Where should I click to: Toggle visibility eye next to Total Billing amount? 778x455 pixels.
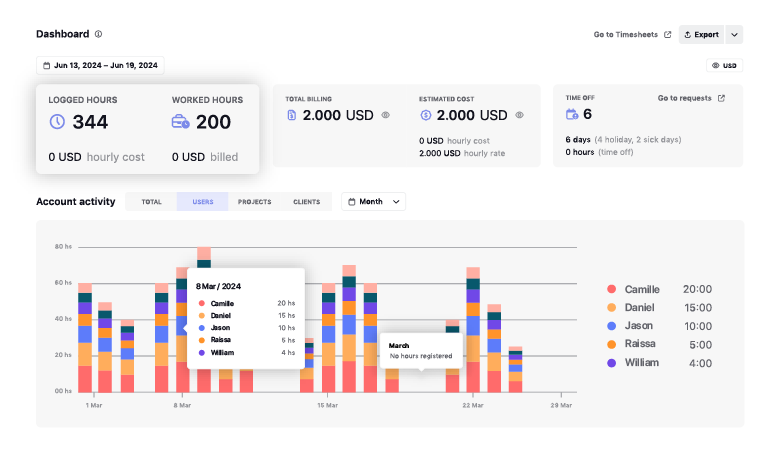coord(386,115)
